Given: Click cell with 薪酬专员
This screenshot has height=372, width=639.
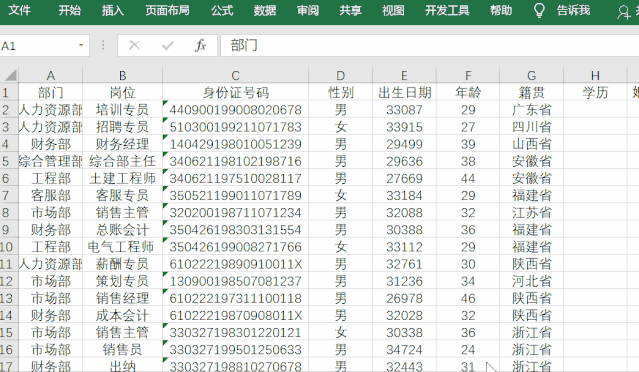Looking at the screenshot, I should [x=122, y=264].
